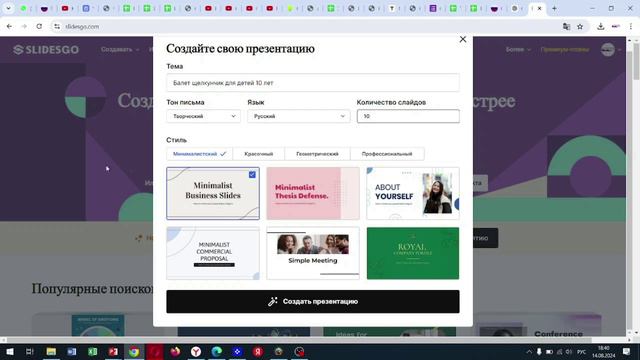
Task: Open the browser downloads icon
Action: 600,27
